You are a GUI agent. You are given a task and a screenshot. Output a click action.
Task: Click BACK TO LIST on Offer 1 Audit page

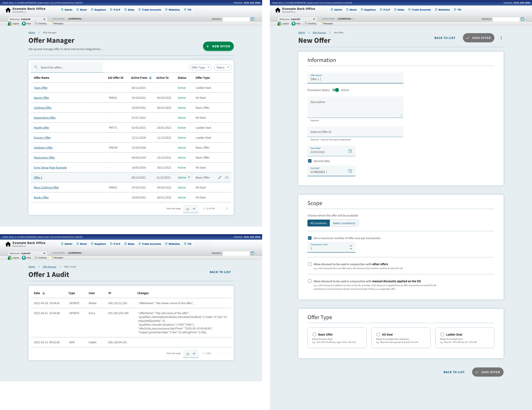[x=220, y=272]
